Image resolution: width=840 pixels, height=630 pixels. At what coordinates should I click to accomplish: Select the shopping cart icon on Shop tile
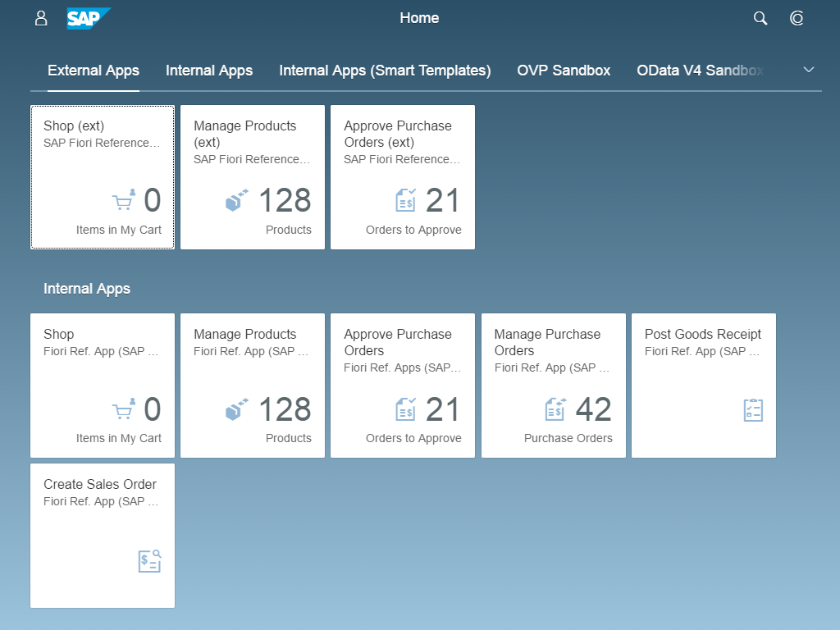121,409
